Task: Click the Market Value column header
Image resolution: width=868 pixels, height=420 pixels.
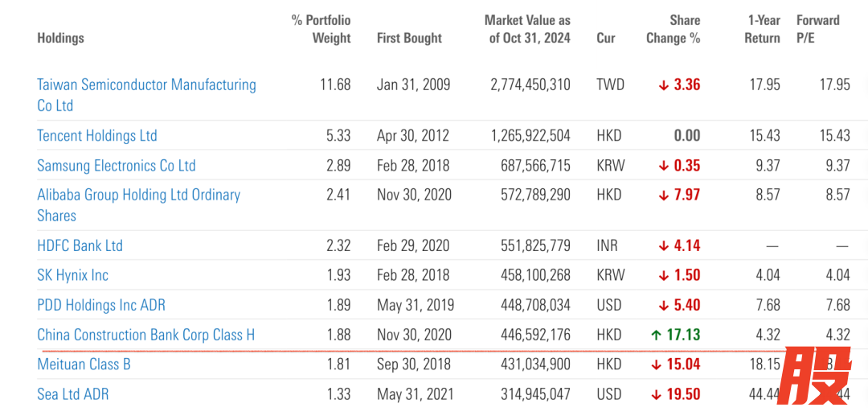Action: pos(527,29)
